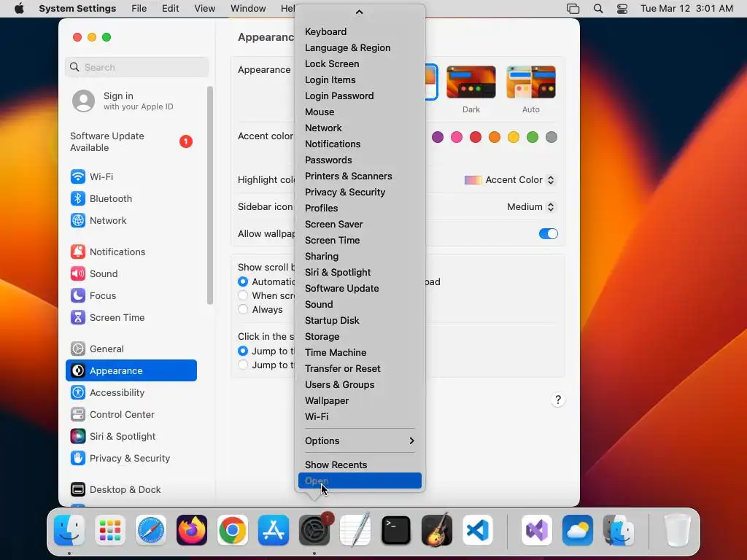
Task: Open the Weather app in Dock
Action: (x=578, y=530)
